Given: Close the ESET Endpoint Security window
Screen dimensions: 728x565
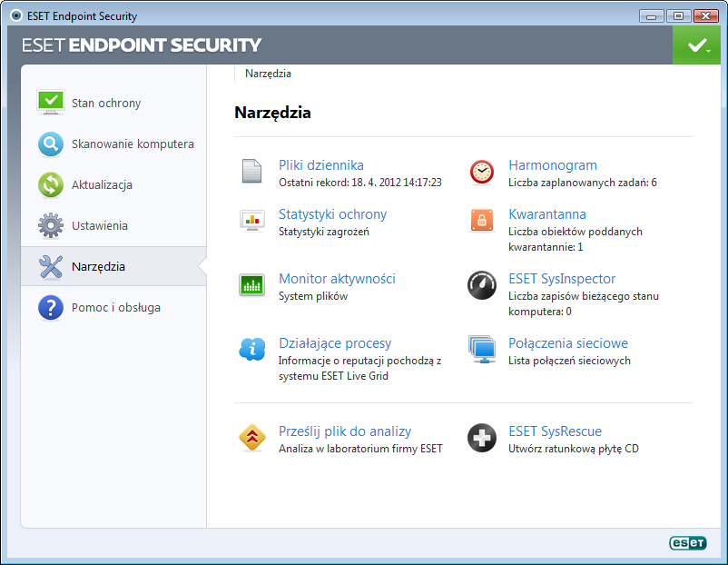Looking at the screenshot, I should [705, 16].
